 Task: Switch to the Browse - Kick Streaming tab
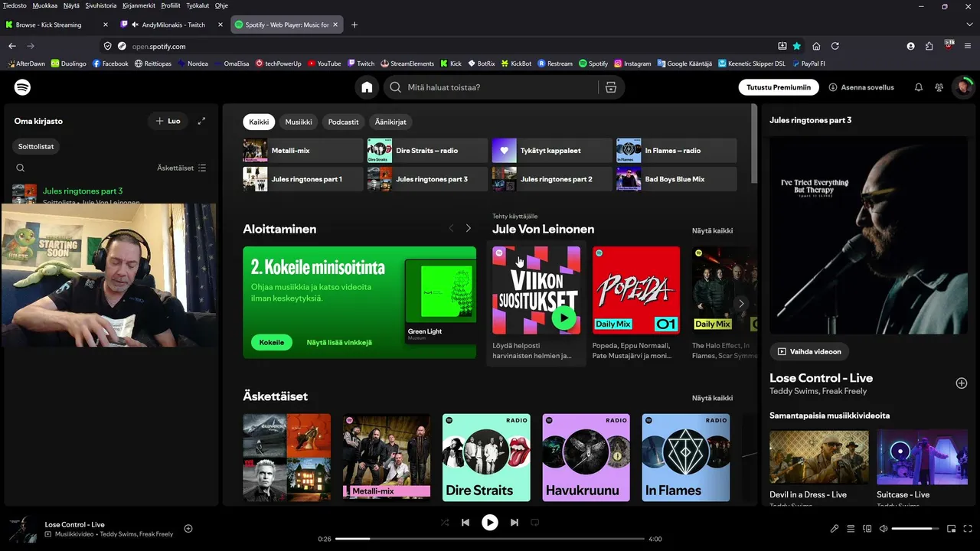(x=57, y=24)
